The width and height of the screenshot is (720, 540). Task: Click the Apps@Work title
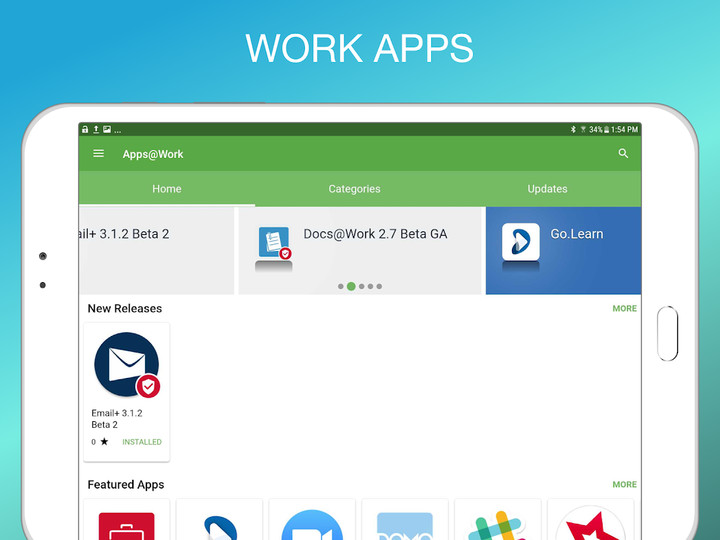point(153,154)
